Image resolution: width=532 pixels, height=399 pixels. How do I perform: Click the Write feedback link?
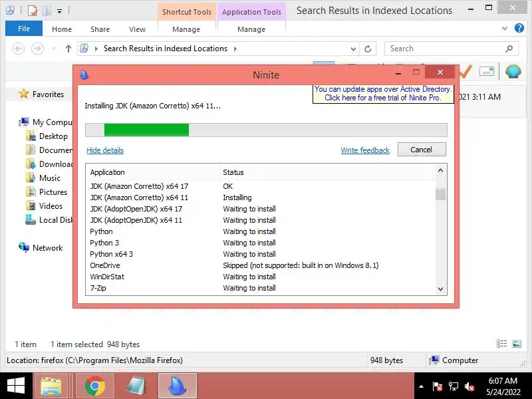tap(365, 150)
